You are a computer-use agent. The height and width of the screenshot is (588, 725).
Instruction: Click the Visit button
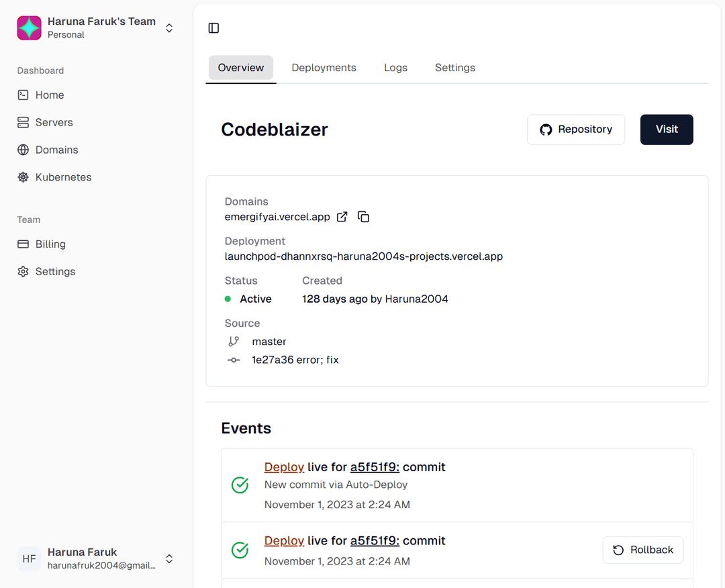(x=667, y=130)
